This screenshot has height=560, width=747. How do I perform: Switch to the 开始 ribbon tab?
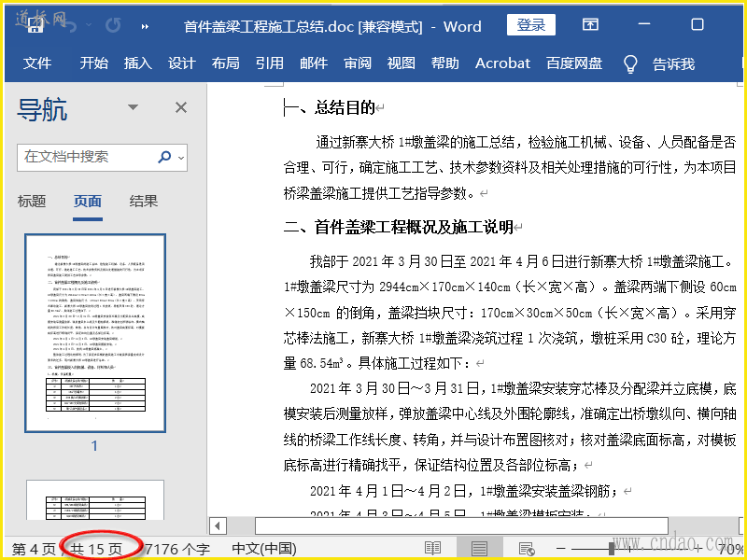(94, 63)
